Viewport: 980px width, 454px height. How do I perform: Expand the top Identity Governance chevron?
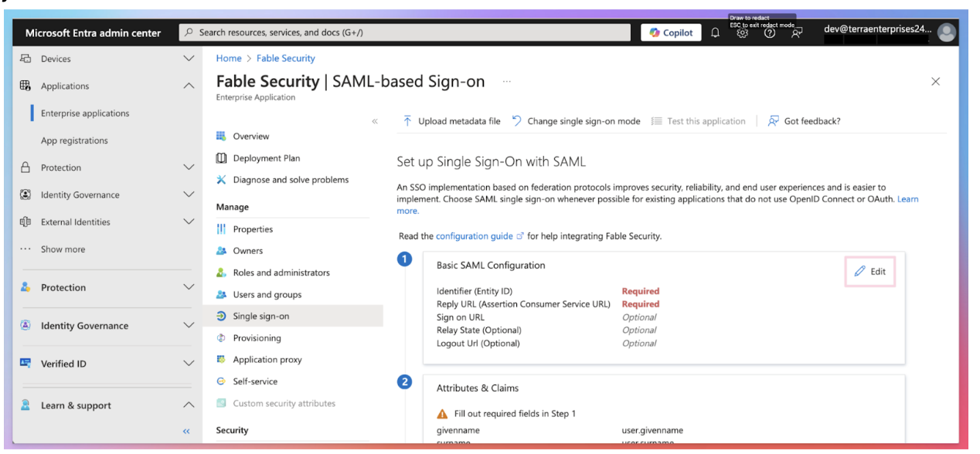188,195
